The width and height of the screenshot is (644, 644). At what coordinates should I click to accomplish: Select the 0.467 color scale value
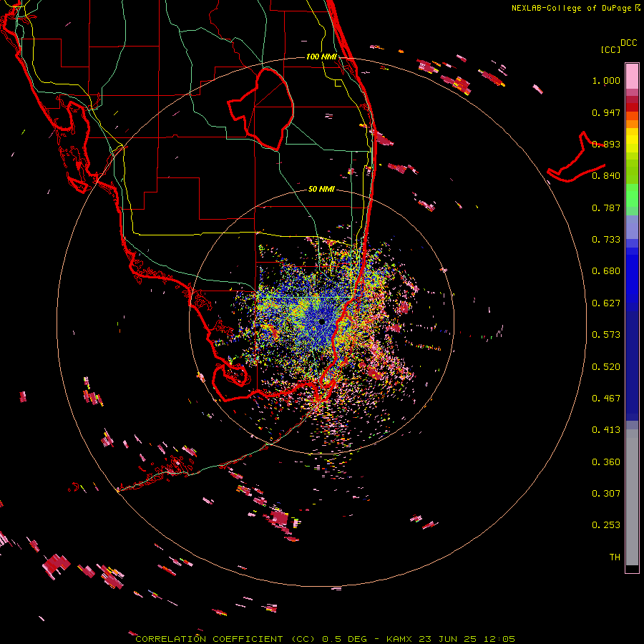[x=606, y=399]
